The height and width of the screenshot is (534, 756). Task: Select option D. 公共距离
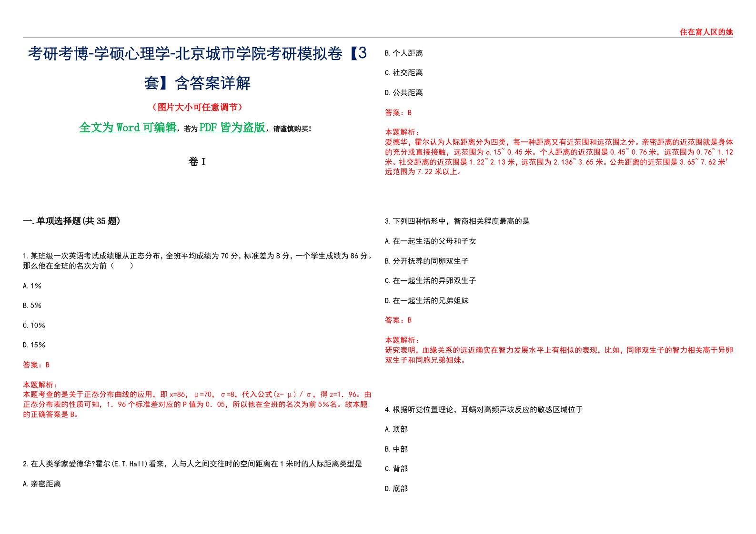403,92
